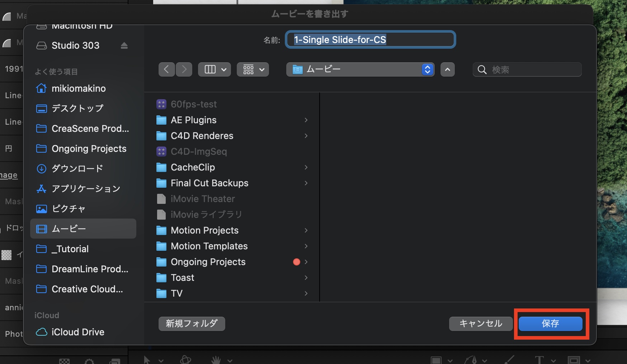The image size is (627, 364).
Task: Click the back navigation arrow
Action: click(x=166, y=69)
